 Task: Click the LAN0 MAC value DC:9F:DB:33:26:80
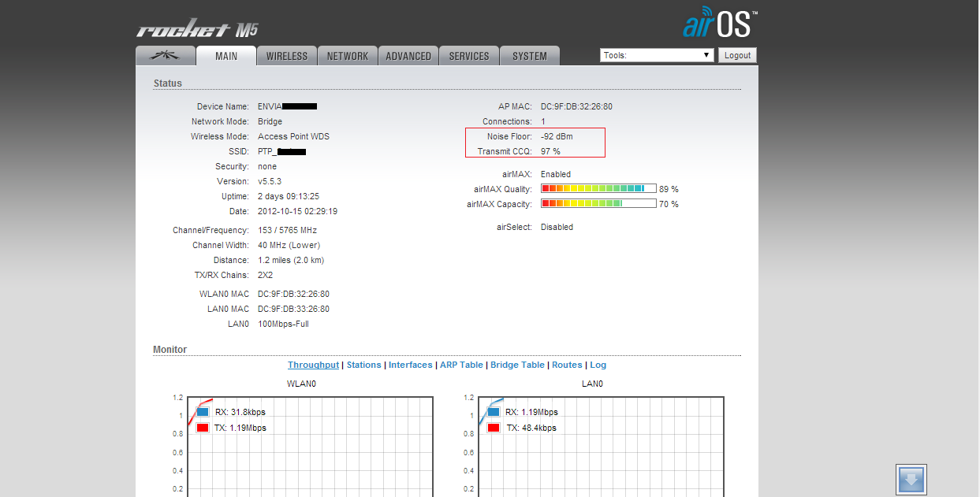coord(293,309)
